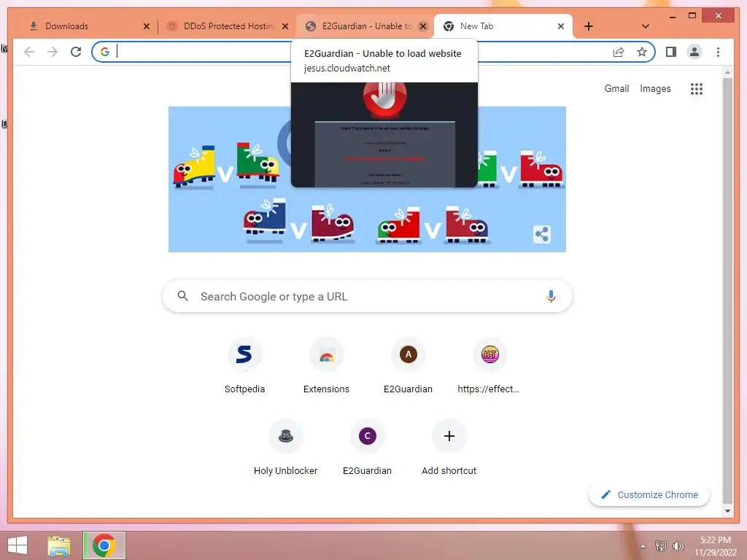This screenshot has height=560, width=747.
Task: Click the Search Google or type a URL box
Action: point(368,296)
